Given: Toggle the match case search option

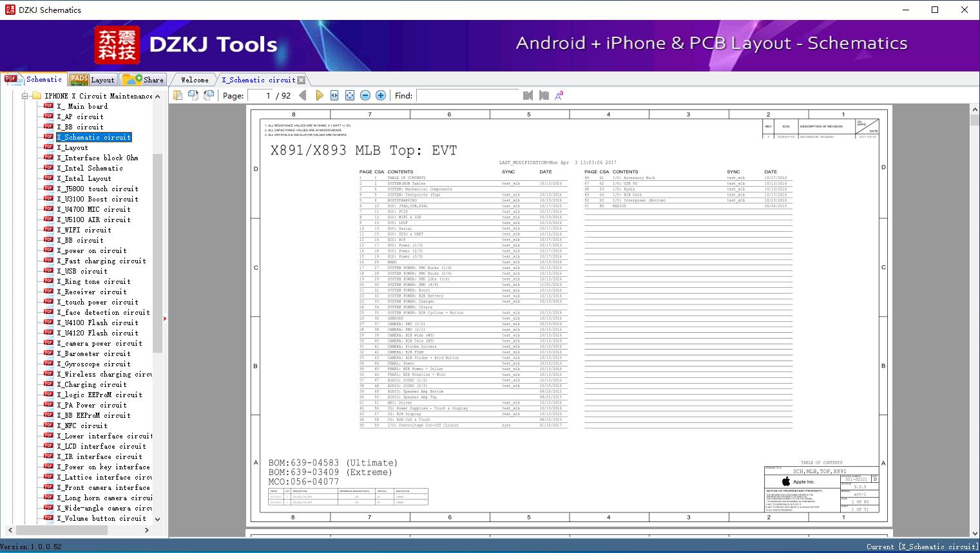Looking at the screenshot, I should click(559, 95).
